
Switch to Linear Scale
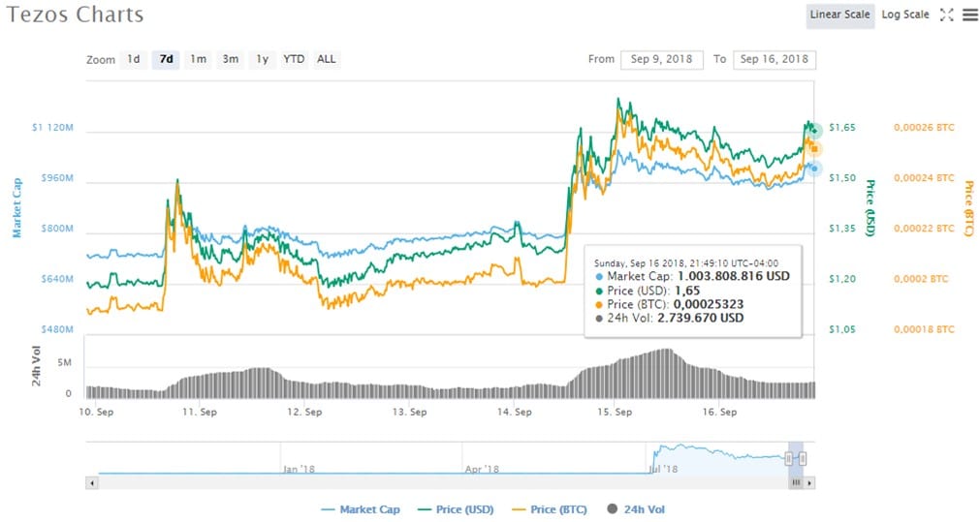840,15
